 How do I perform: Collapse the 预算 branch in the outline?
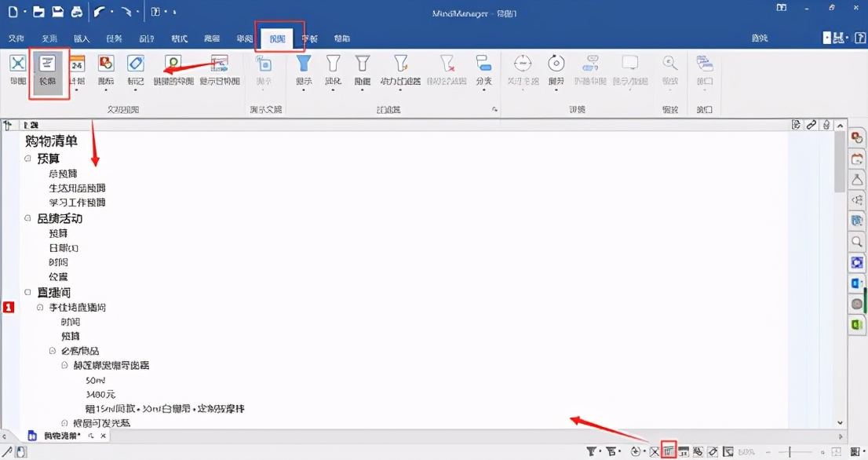point(27,157)
